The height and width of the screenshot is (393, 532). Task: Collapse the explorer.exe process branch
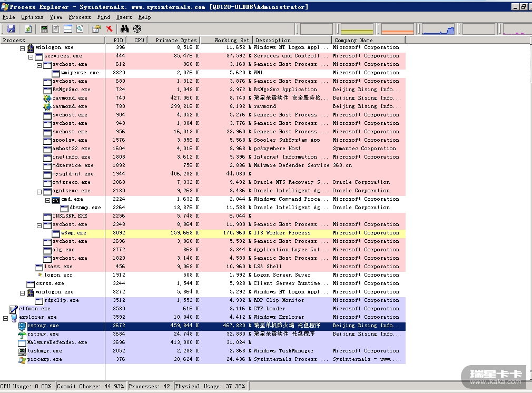(6, 317)
